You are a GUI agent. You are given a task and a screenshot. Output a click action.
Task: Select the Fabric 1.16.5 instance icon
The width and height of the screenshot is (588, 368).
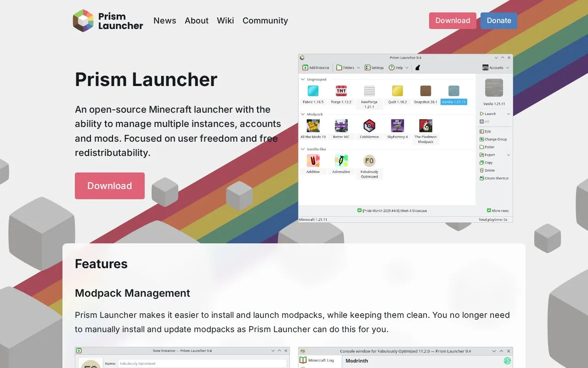coord(313,91)
